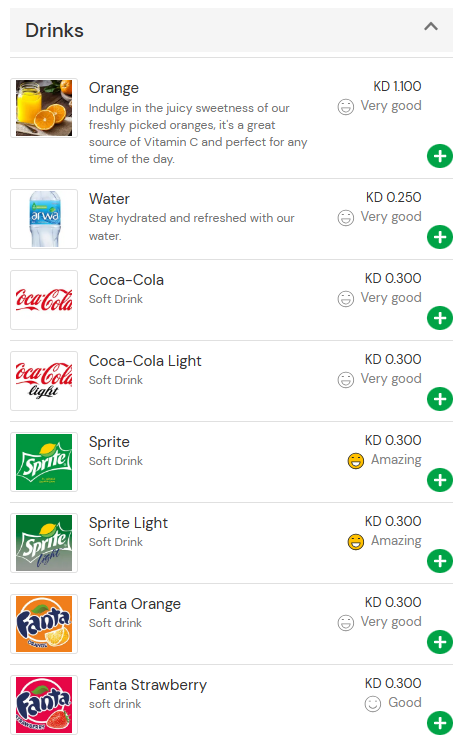Viewport: 466px width, 744px height.
Task: Open the Sprite Light item title
Action: [128, 523]
